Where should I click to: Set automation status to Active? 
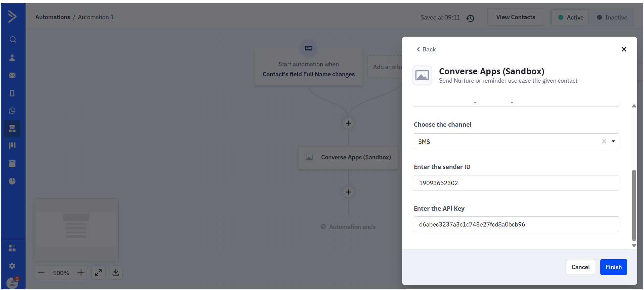point(570,17)
